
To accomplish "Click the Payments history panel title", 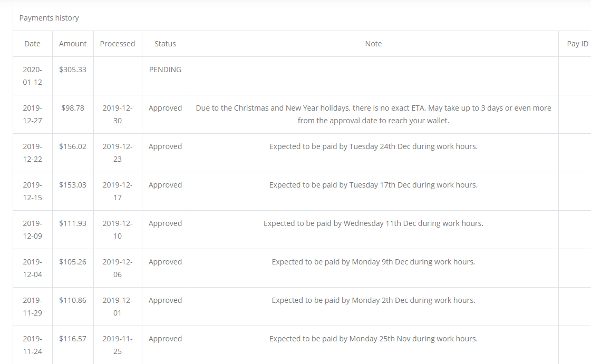I will (49, 18).
